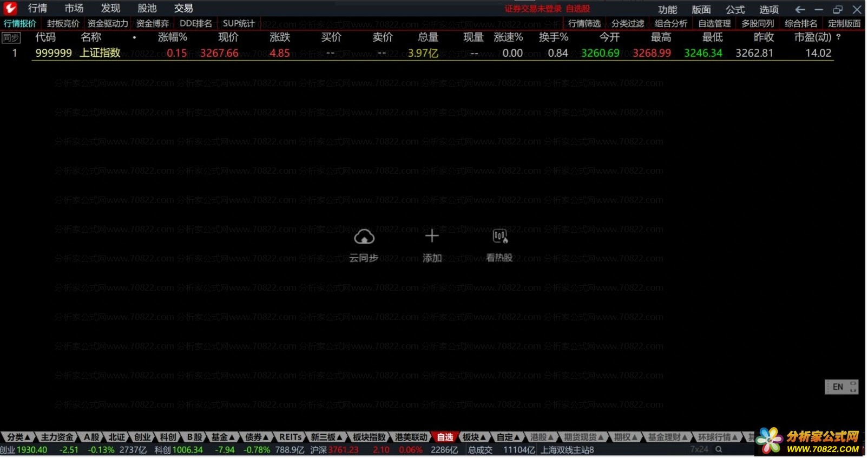Select the 港美联动 bottom tab
The image size is (868, 458).
point(411,437)
